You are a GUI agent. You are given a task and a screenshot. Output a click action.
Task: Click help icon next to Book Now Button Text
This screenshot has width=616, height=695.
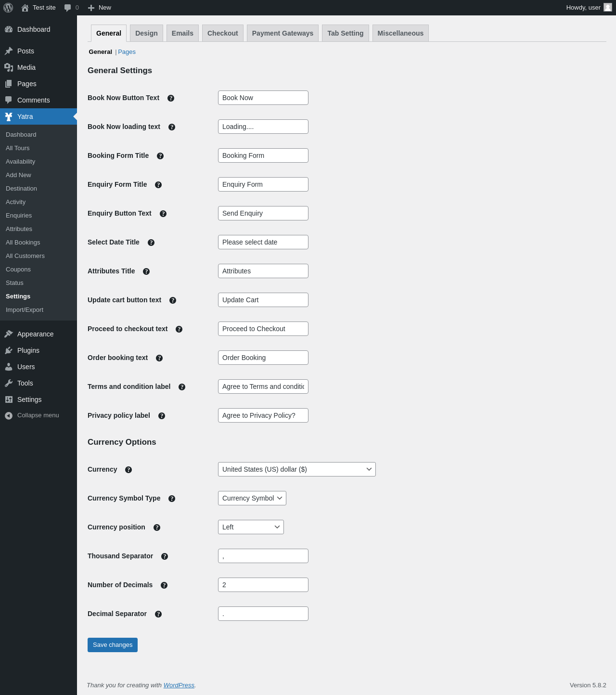coord(171,98)
